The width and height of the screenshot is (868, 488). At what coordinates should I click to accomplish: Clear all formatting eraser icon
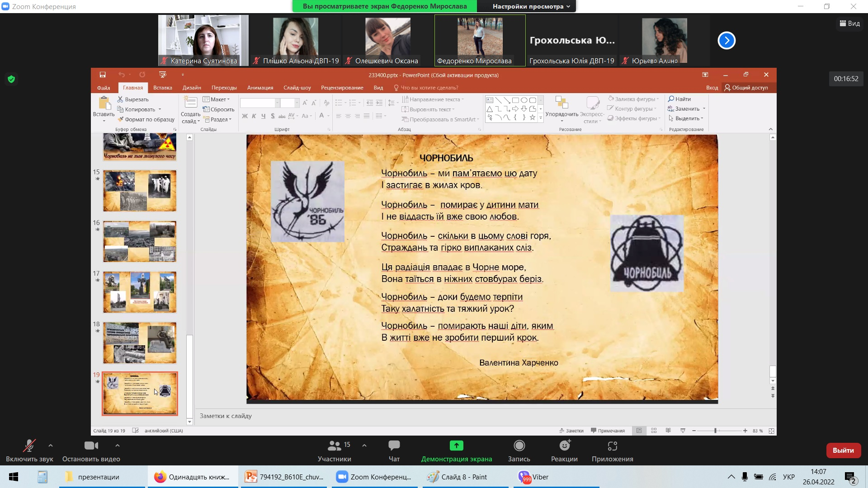coord(326,103)
